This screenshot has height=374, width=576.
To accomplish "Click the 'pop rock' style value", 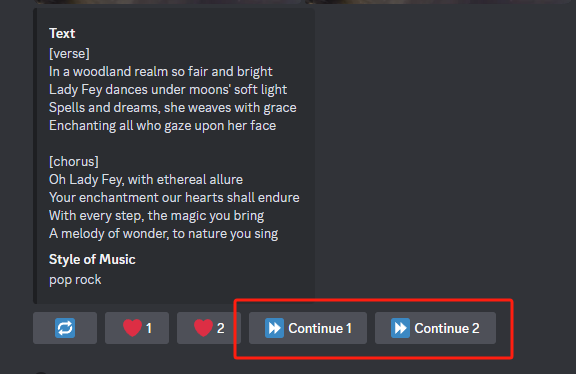I will click(x=75, y=280).
